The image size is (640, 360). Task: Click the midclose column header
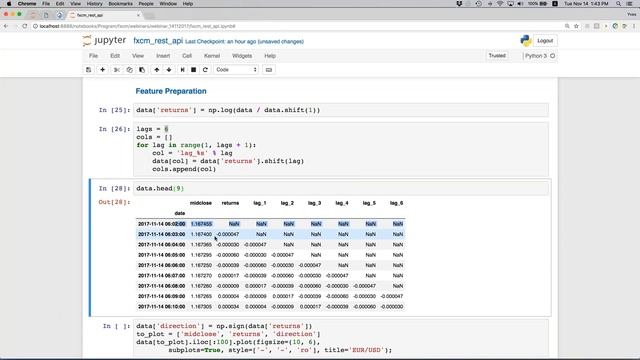pyautogui.click(x=201, y=203)
